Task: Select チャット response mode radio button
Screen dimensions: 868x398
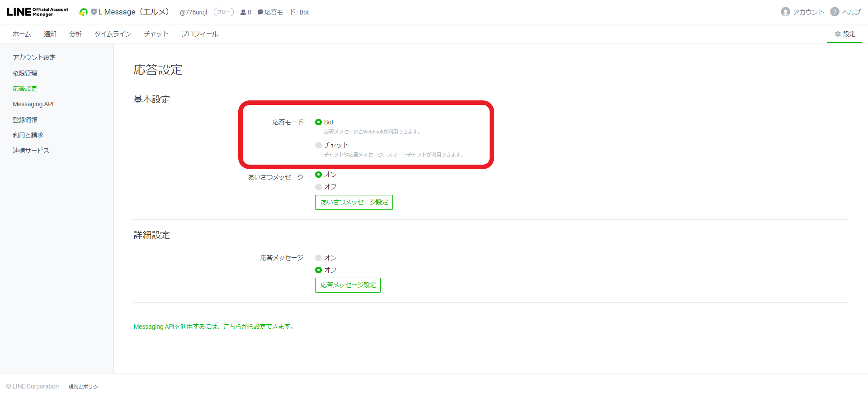Action: 318,145
